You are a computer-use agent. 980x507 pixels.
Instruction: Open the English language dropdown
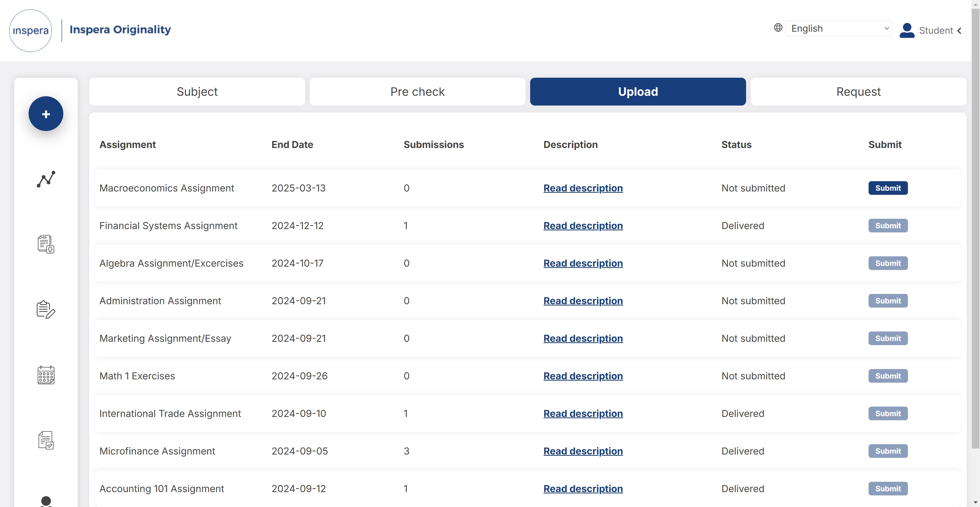pos(838,29)
